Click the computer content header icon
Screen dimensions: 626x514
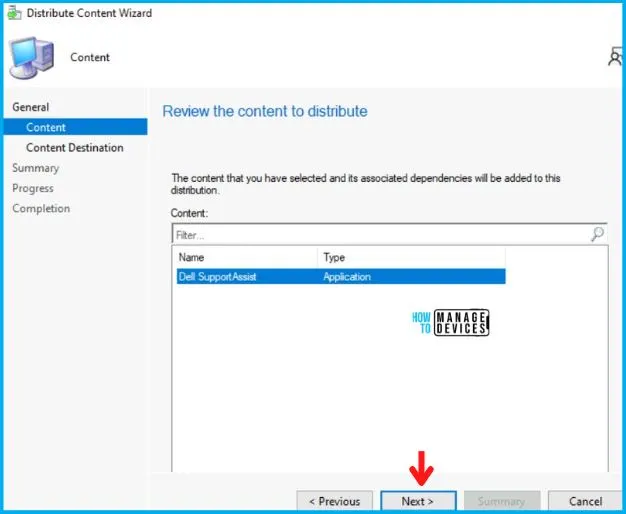coord(32,58)
